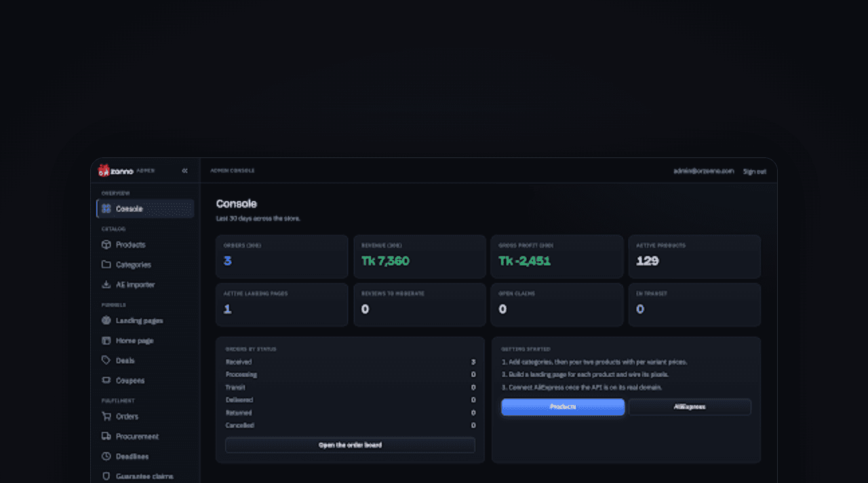Open the Home page editor
Screen dimensions: 868x483
145,341
